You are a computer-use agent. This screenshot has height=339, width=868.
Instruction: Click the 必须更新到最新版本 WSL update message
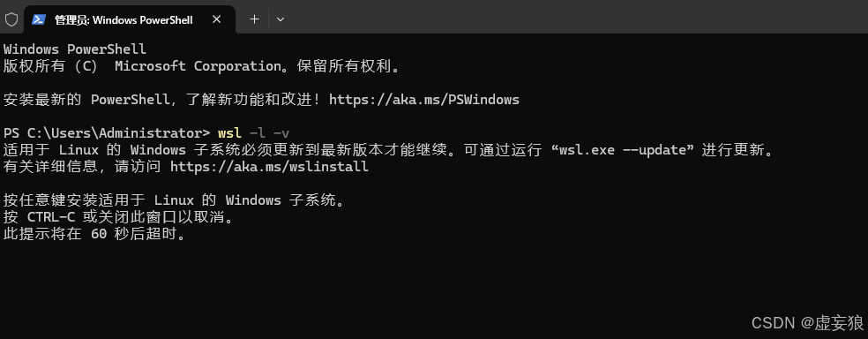388,150
